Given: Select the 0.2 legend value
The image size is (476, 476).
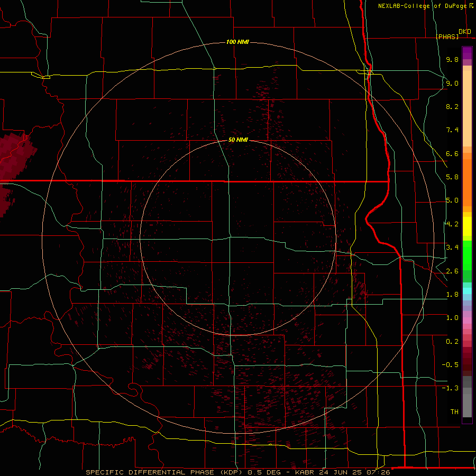Looking at the screenshot, I should 452,342.
